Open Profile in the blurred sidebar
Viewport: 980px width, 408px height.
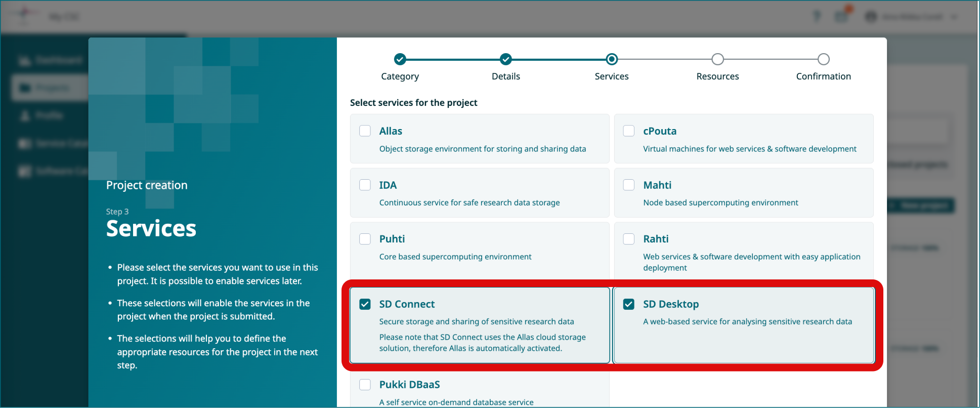(x=41, y=116)
